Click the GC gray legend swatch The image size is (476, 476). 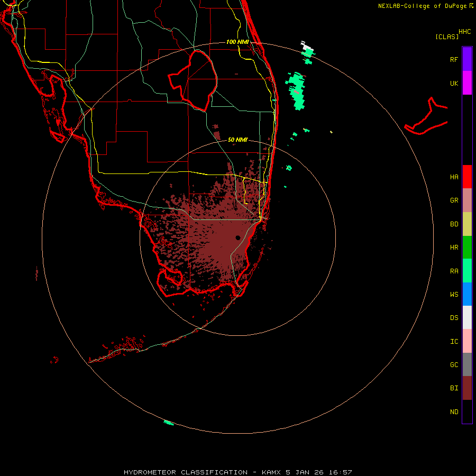(x=467, y=364)
